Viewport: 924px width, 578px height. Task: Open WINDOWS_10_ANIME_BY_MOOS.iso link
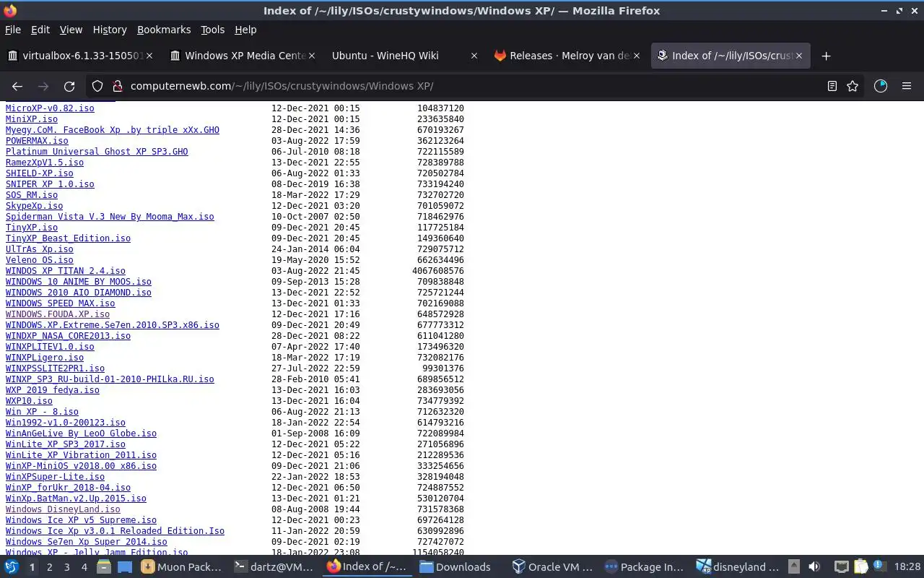point(79,282)
